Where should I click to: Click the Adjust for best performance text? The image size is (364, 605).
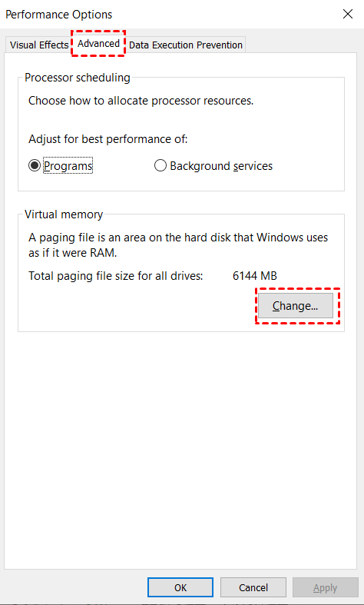108,139
